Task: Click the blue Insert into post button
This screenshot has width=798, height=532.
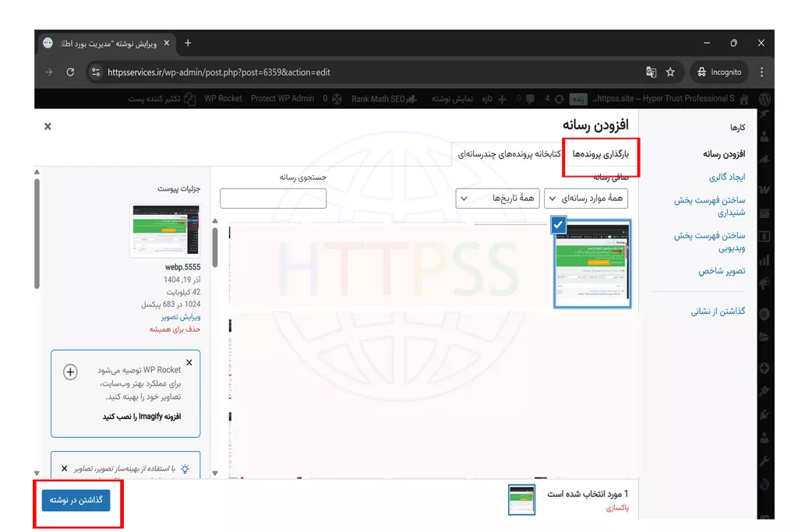Action: (x=76, y=500)
